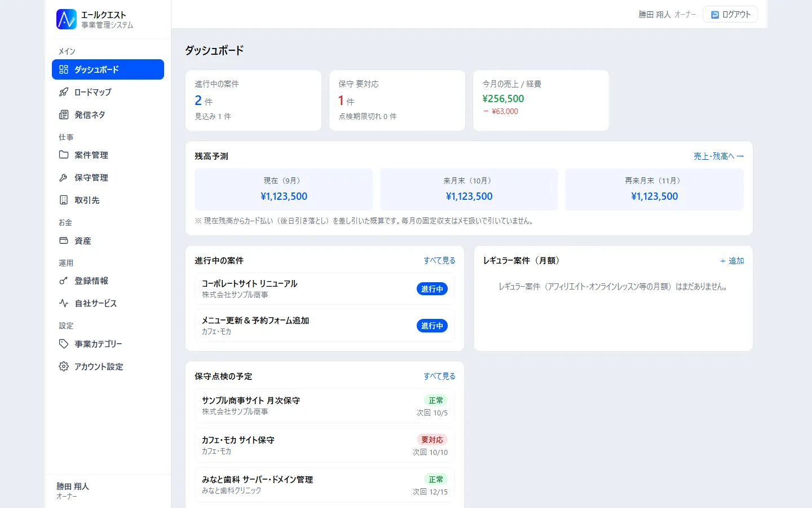Add a regular project with ＋追加

coord(732,261)
